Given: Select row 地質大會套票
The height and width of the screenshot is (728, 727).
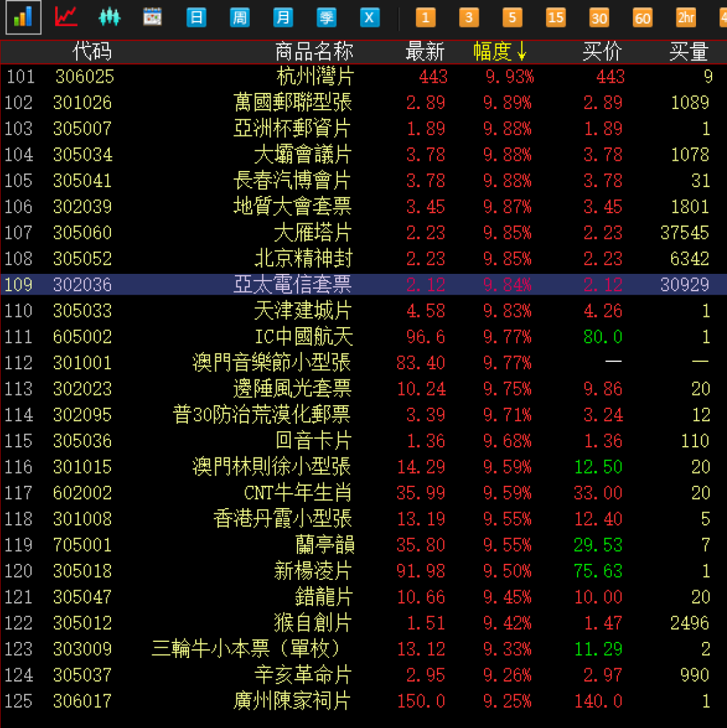Looking at the screenshot, I should point(363,207).
